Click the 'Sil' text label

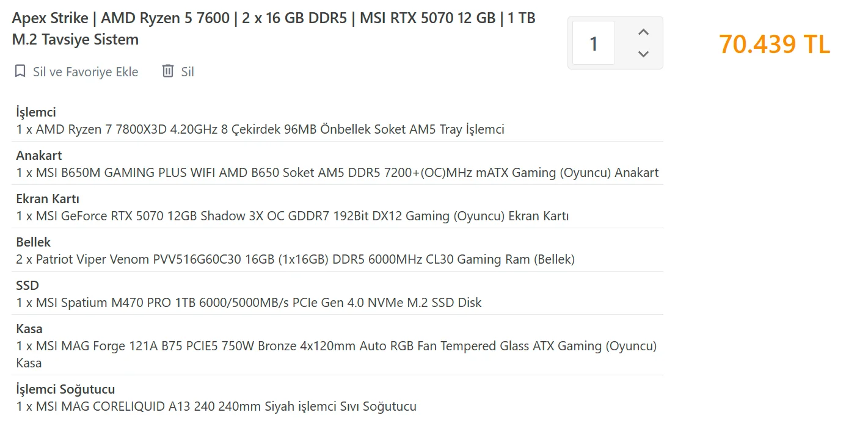(x=188, y=72)
